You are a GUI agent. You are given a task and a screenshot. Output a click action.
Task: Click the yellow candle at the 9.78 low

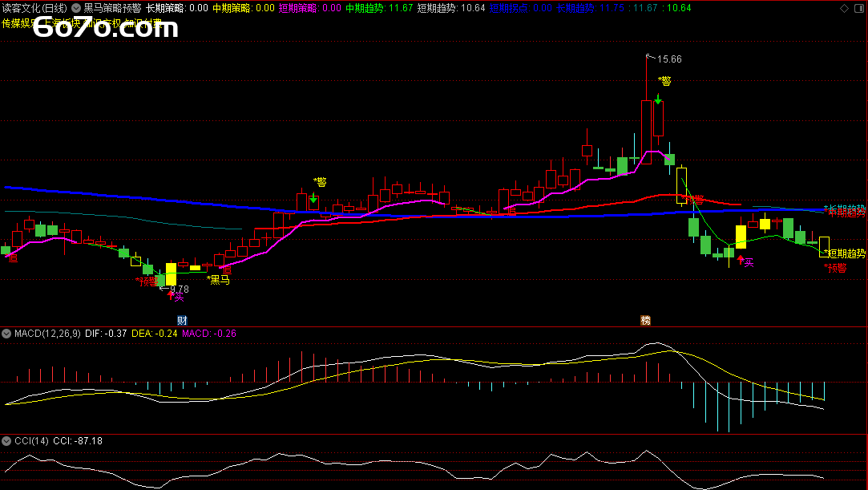171,273
